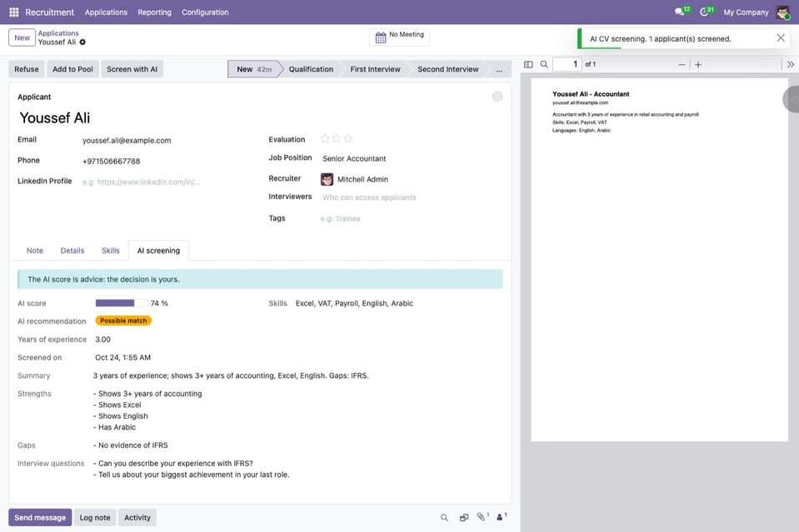
Task: Click Add to Pool
Action: point(72,69)
